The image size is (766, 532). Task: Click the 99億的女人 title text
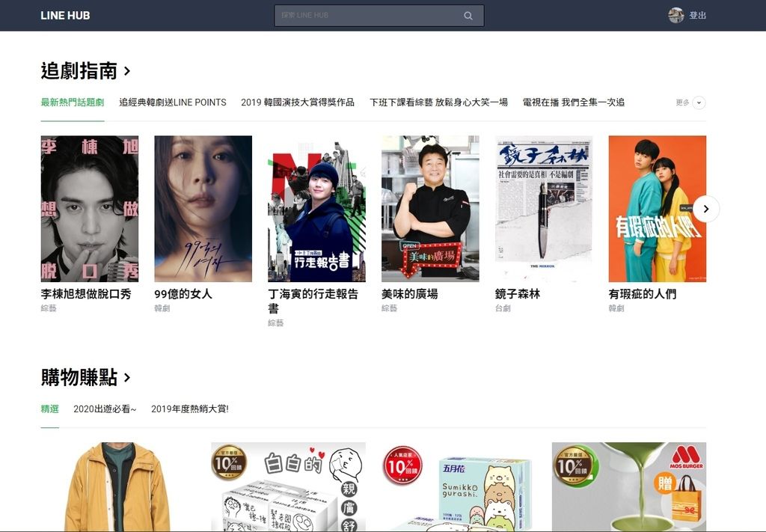tap(183, 294)
